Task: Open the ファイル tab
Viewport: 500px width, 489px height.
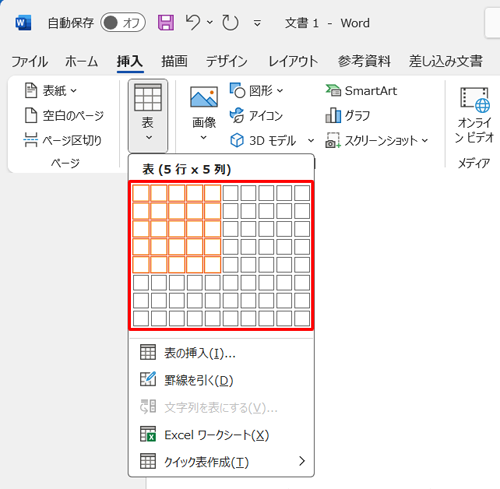Action: click(30, 62)
